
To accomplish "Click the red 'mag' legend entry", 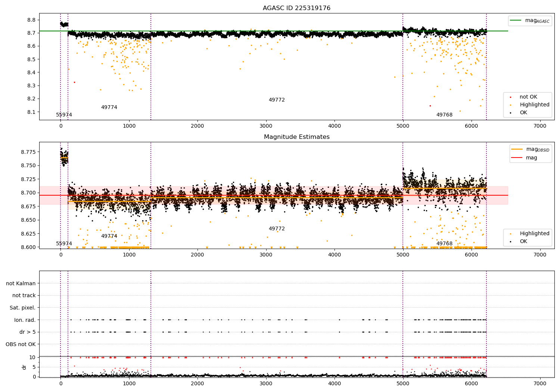I will click(x=532, y=158).
